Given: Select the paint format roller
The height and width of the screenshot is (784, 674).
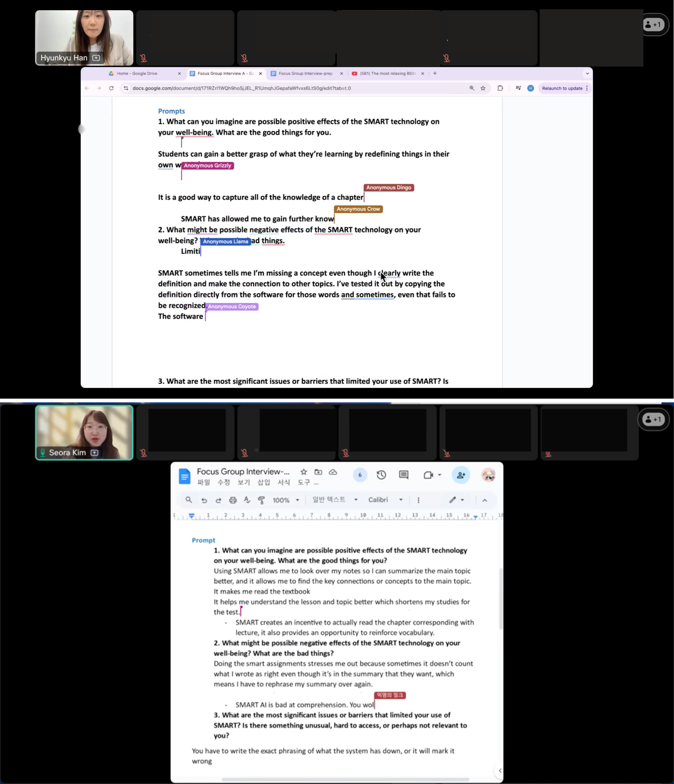Looking at the screenshot, I should point(261,500).
